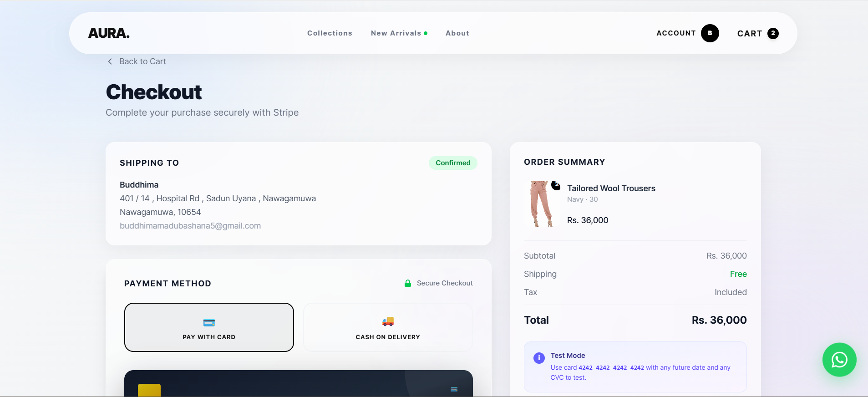Click the delivery truck icon
Viewport: 868px width, 397px height.
click(x=388, y=322)
